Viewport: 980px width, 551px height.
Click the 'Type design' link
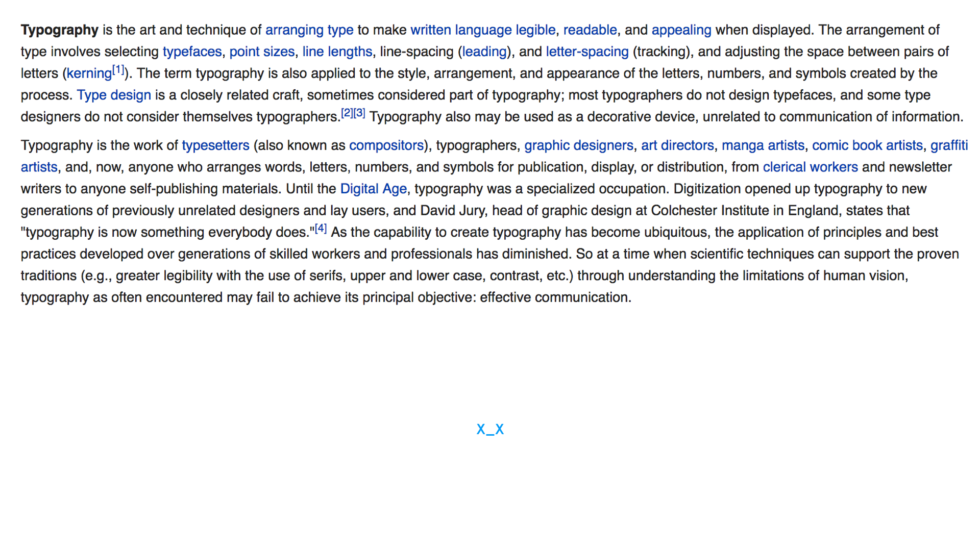pyautogui.click(x=114, y=95)
